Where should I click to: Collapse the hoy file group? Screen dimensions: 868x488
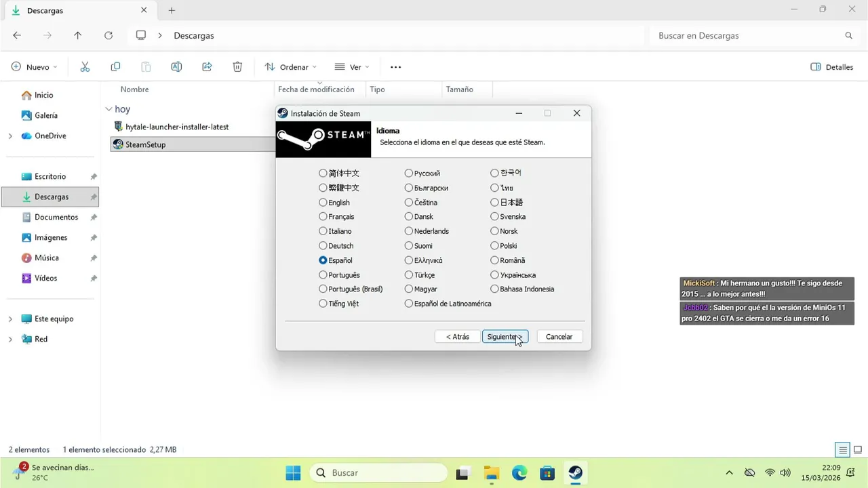pos(108,109)
